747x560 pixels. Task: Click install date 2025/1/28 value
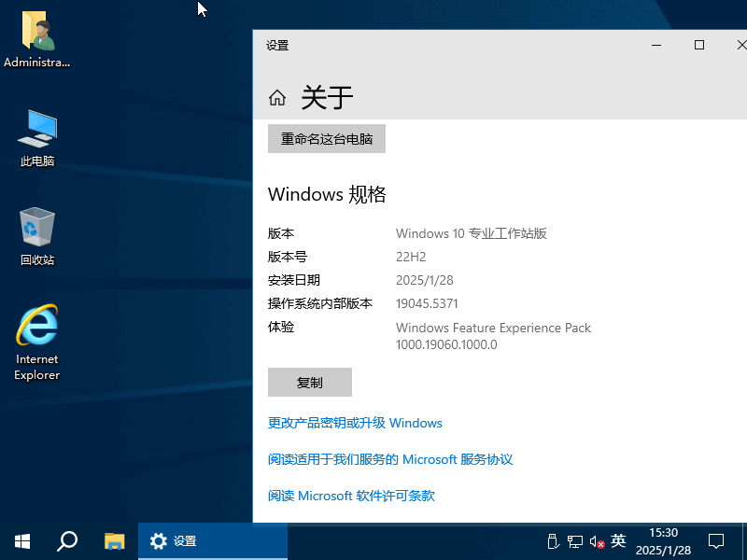[425, 280]
